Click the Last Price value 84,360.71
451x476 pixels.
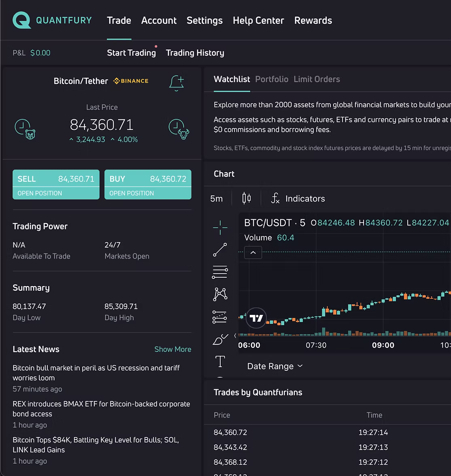pos(102,125)
